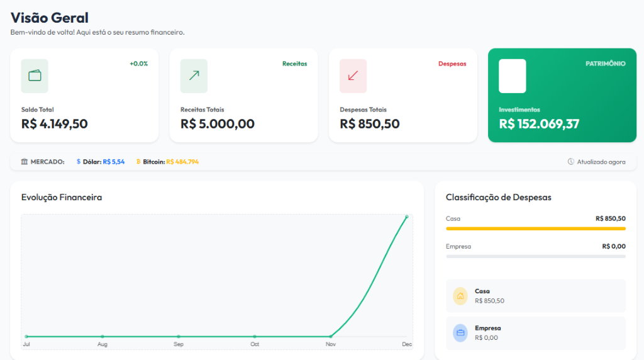Click the clock icon next to Atualizado agora
Screen dimensions: 644x360
[x=571, y=162]
